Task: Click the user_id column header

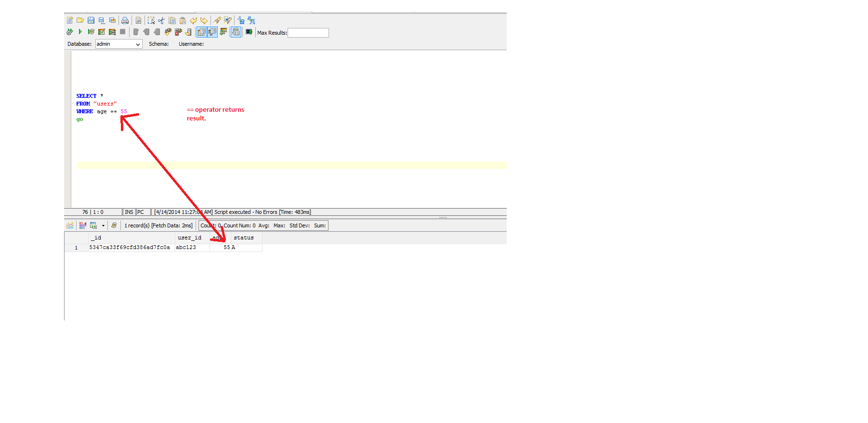Action: [192, 238]
